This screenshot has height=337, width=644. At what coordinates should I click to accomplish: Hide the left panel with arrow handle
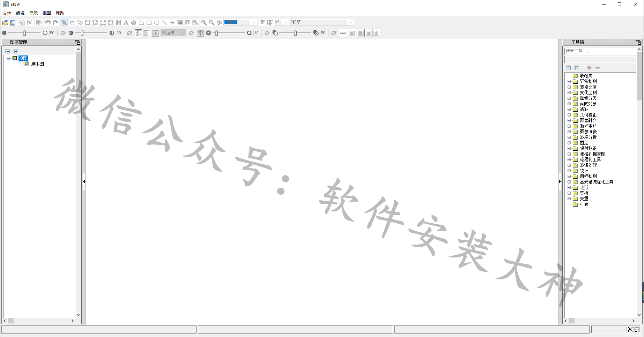pos(84,181)
